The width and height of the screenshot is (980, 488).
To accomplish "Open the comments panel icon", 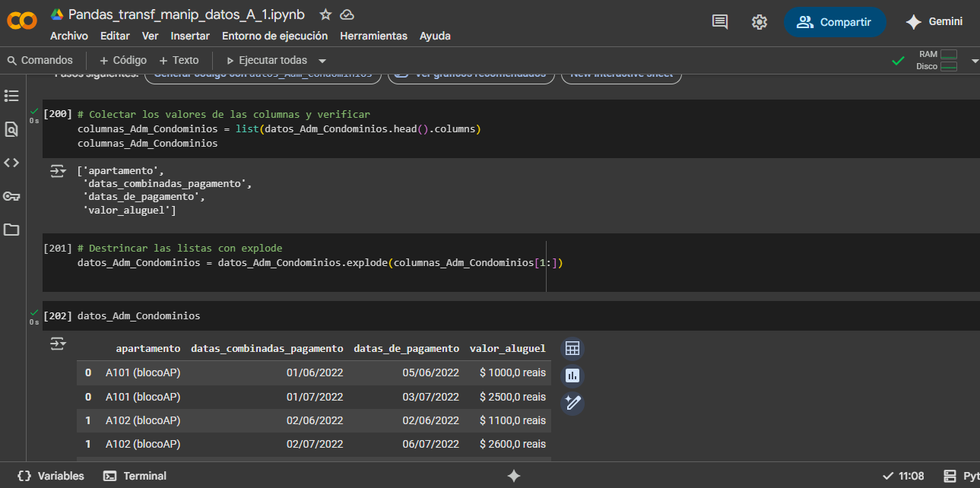I will (720, 22).
